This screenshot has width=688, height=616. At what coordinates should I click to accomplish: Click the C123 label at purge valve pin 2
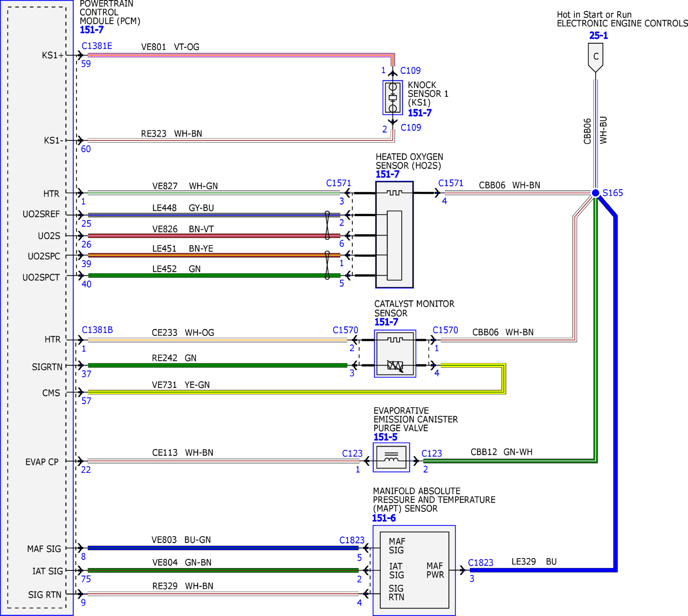pyautogui.click(x=431, y=453)
